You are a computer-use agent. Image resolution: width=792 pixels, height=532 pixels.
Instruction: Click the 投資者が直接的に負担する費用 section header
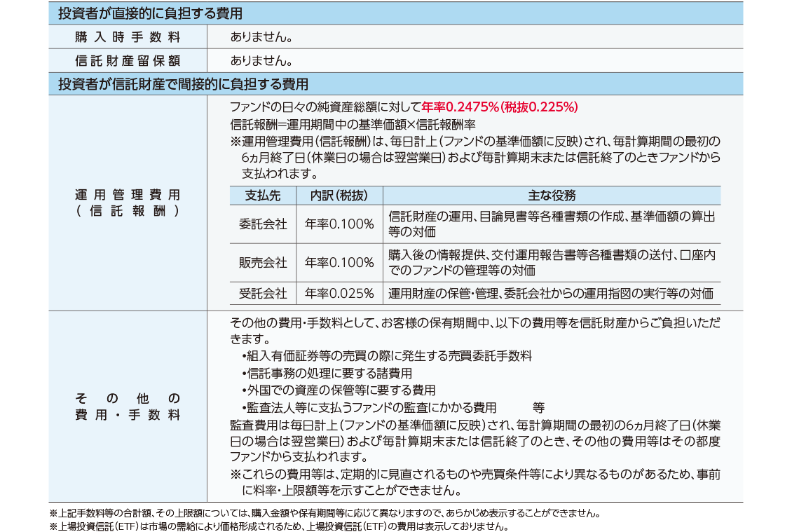pyautogui.click(x=150, y=13)
